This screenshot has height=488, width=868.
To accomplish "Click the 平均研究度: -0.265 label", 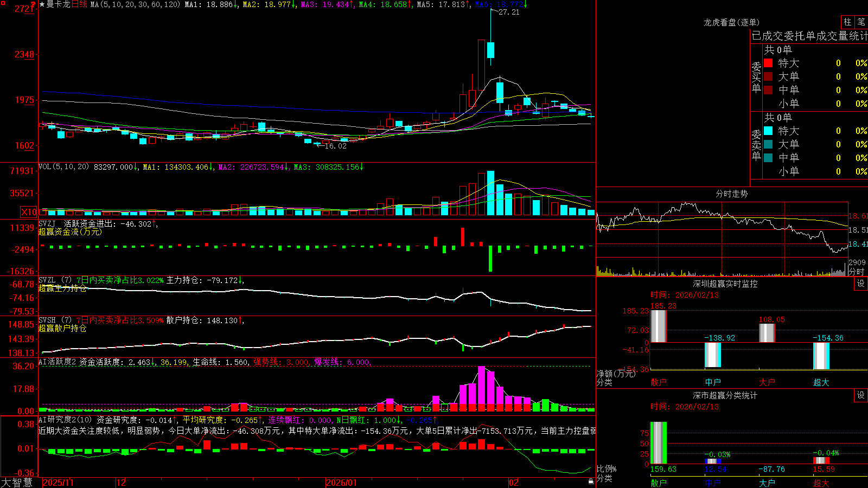I will 222,420.
